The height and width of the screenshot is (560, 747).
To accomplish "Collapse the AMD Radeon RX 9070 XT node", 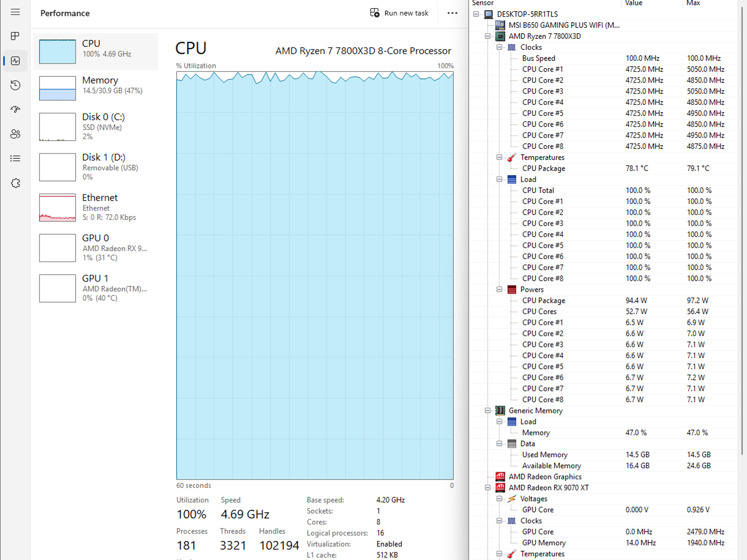I will point(488,487).
